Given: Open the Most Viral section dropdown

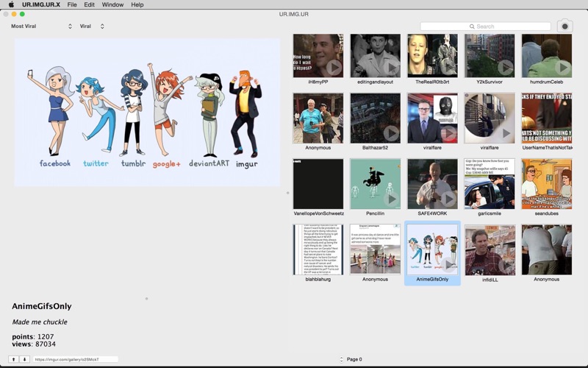Looking at the screenshot, I should pos(41,26).
